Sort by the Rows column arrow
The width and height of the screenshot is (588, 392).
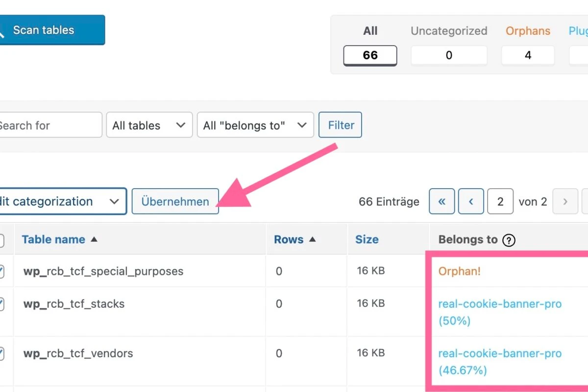[312, 239]
